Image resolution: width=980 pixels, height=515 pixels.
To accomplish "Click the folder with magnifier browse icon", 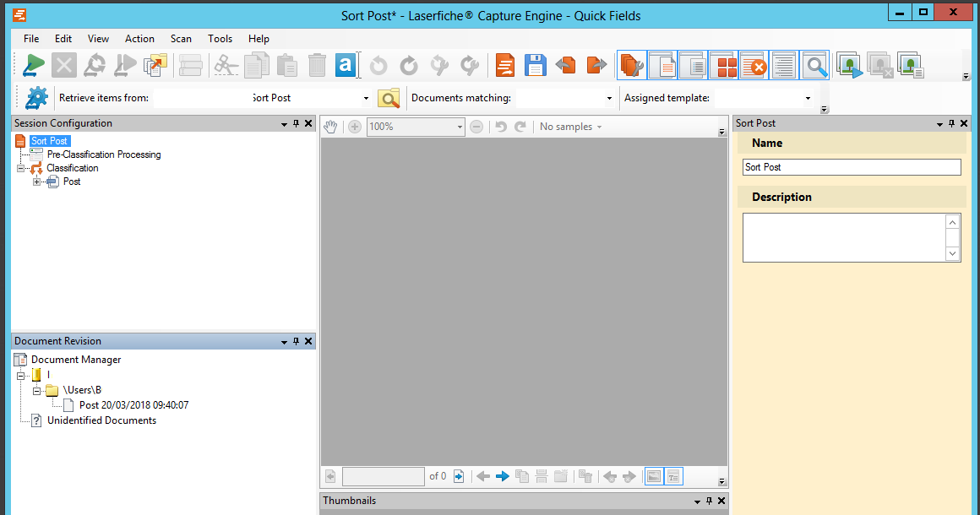I will (389, 98).
